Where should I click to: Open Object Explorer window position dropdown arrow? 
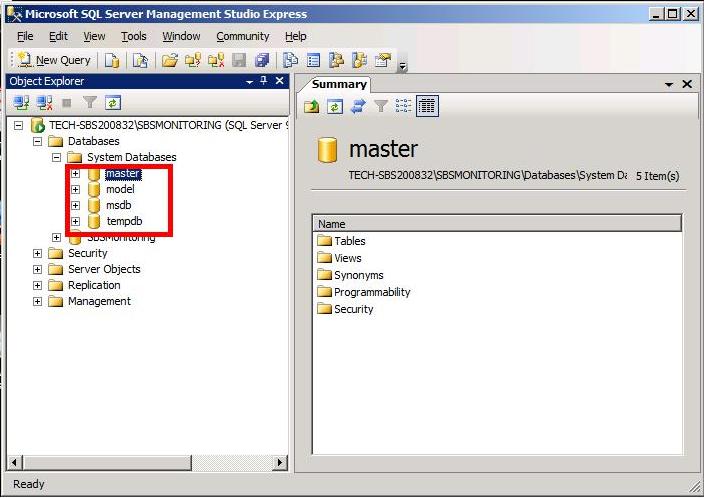click(x=250, y=82)
